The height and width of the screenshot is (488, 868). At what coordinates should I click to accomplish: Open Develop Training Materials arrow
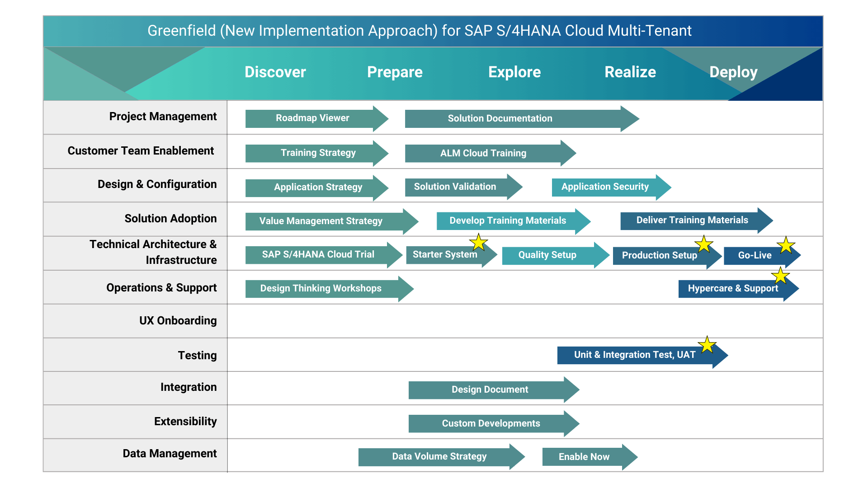pos(514,221)
